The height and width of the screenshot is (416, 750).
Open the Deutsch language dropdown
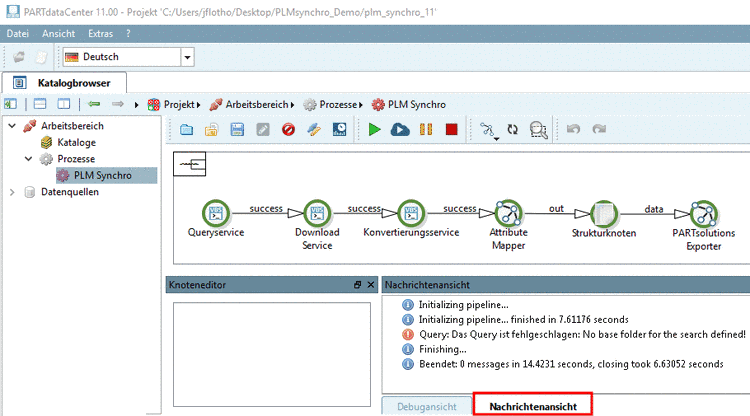[x=188, y=57]
